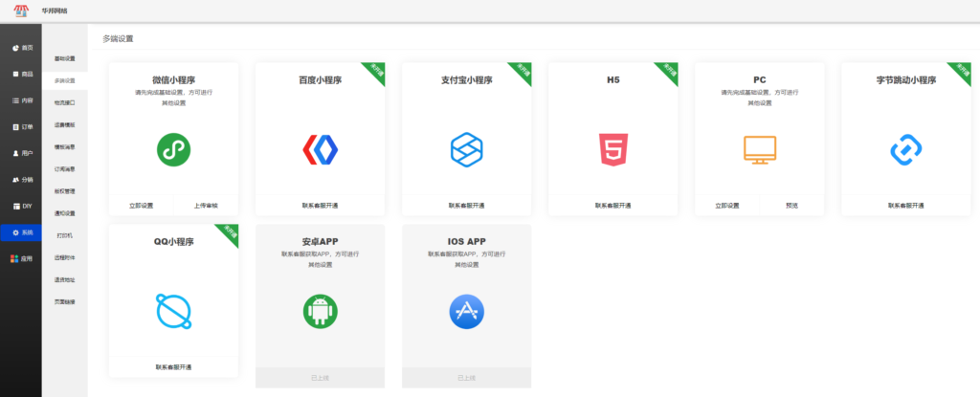Screen dimensions: 980x397
Task: Click the 百度小程序 card title
Action: (320, 80)
